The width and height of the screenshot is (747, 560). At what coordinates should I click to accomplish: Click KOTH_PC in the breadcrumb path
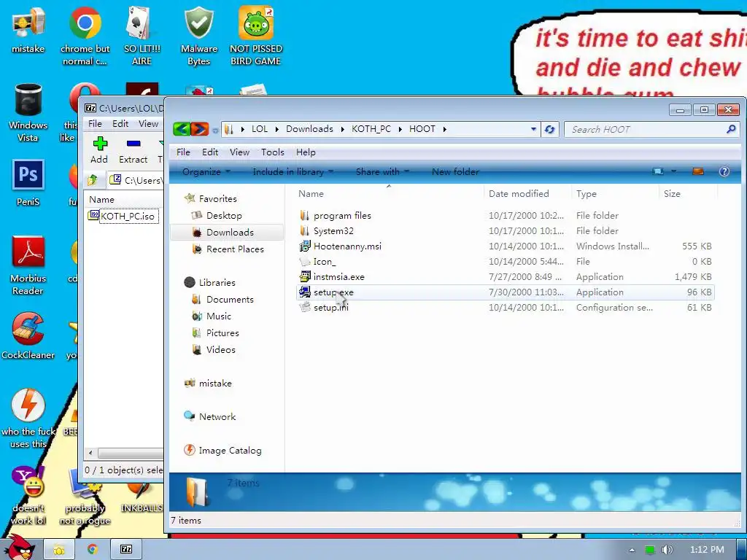[x=371, y=129]
